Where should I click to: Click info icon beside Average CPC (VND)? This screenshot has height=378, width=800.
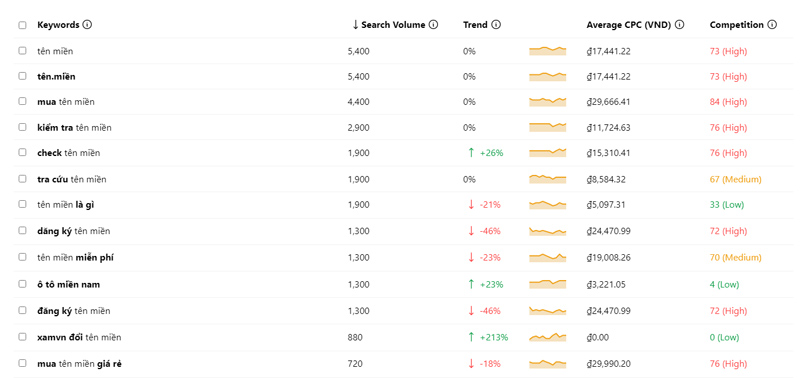tap(679, 24)
